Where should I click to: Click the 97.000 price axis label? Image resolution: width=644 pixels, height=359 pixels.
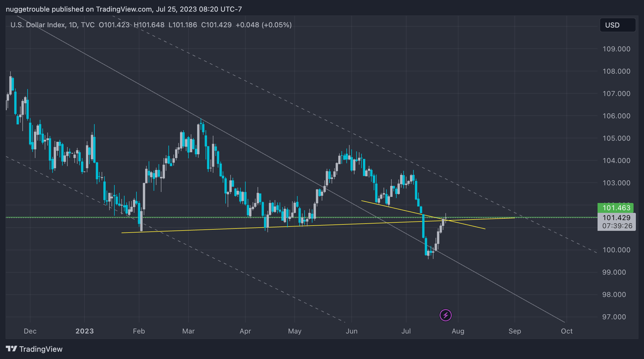tap(614, 317)
